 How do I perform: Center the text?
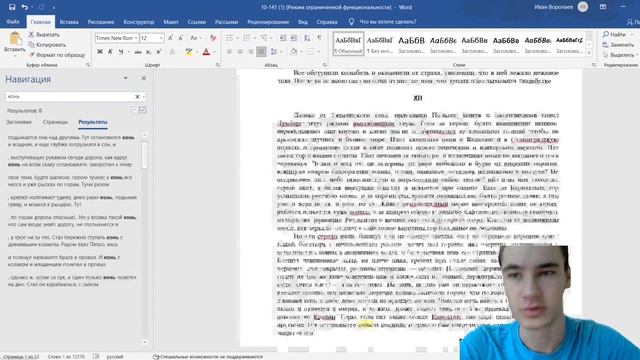pyautogui.click(x=240, y=52)
